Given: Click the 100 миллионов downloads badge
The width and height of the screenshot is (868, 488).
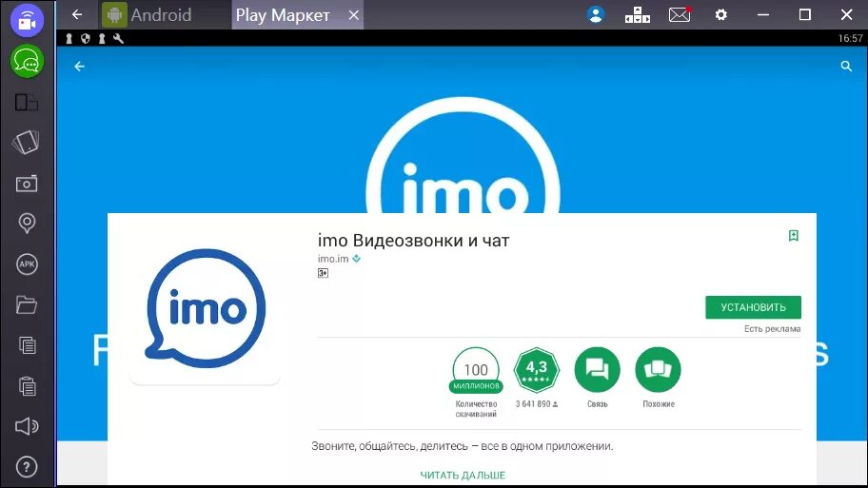Looking at the screenshot, I should click(x=476, y=370).
